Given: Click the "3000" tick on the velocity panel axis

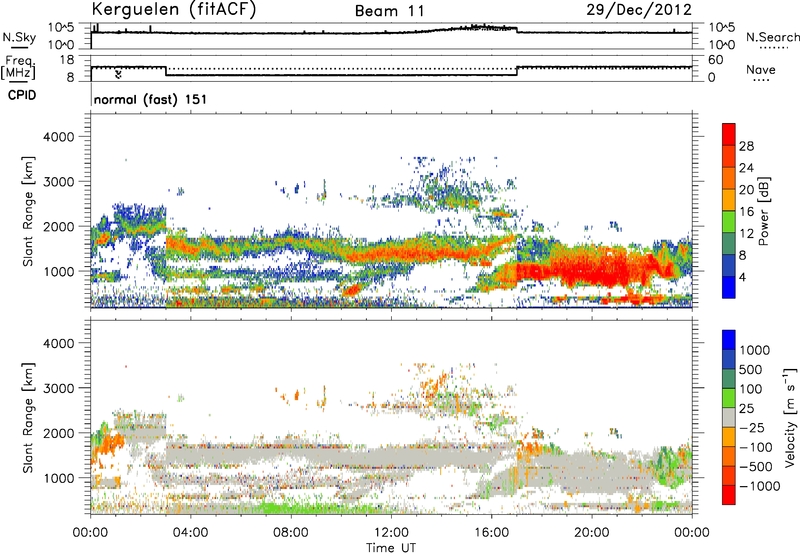Looking at the screenshot, I should [x=58, y=388].
